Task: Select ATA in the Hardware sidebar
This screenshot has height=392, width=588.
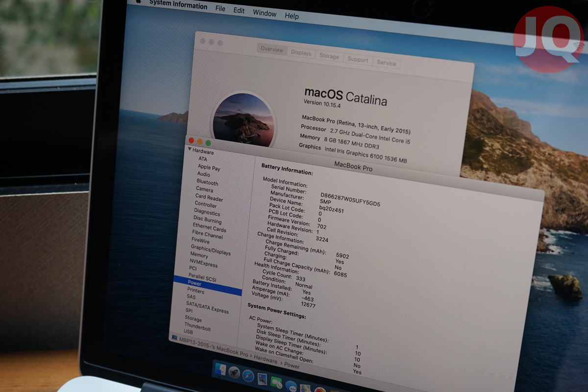Action: pyautogui.click(x=202, y=159)
